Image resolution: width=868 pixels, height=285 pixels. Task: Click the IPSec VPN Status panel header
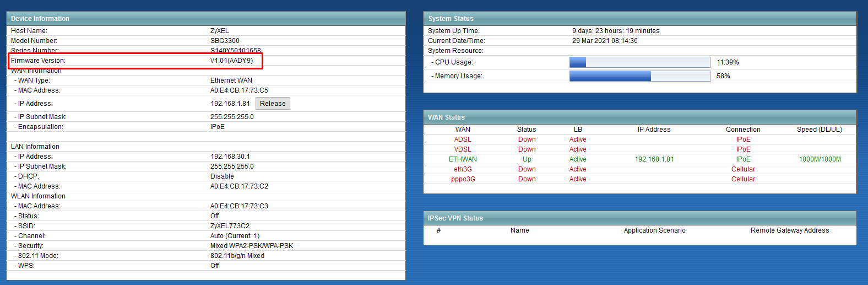(x=640, y=218)
